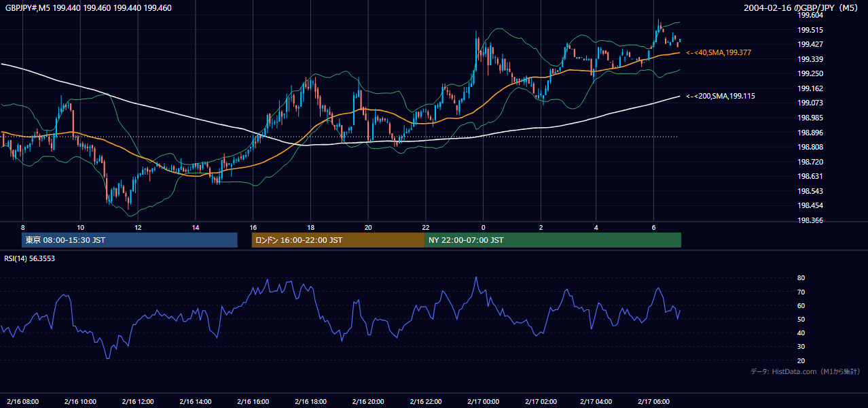Click the 2004-02-16 GBP/JPY (M5) chart title
The height and width of the screenshot is (408, 868).
coord(802,8)
